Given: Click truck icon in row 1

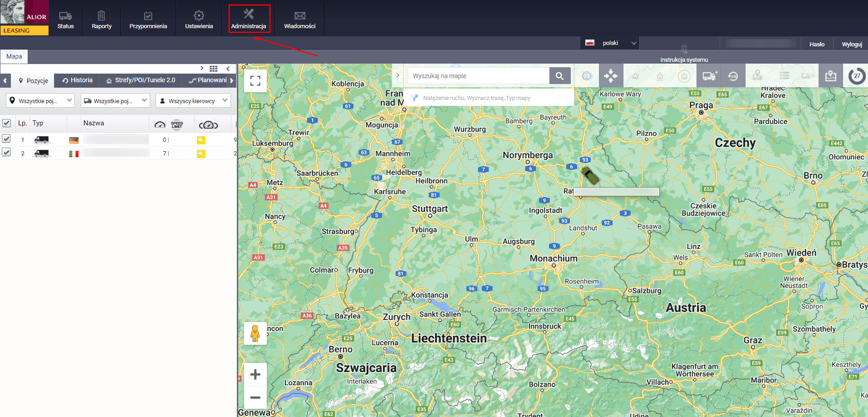Looking at the screenshot, I should coord(42,140).
